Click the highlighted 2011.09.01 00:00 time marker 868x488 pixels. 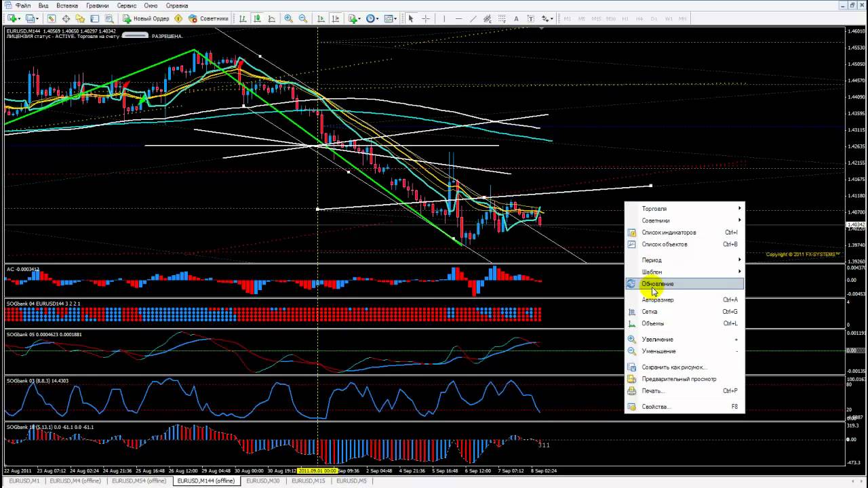click(318, 470)
